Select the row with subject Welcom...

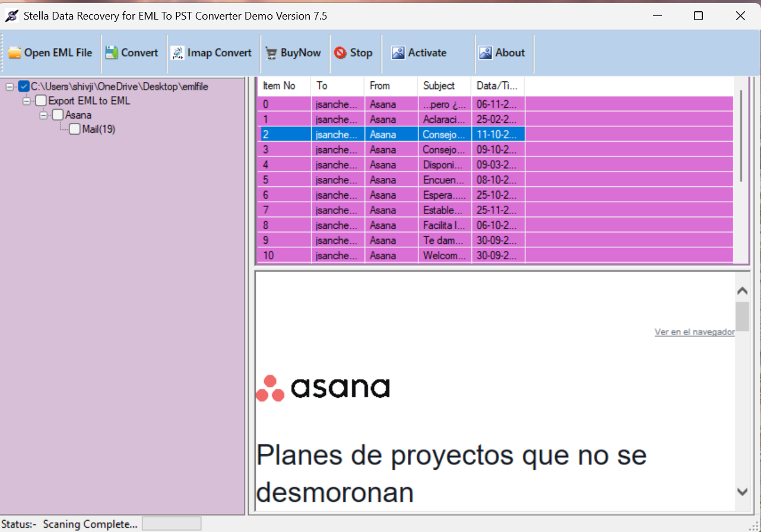click(496, 255)
